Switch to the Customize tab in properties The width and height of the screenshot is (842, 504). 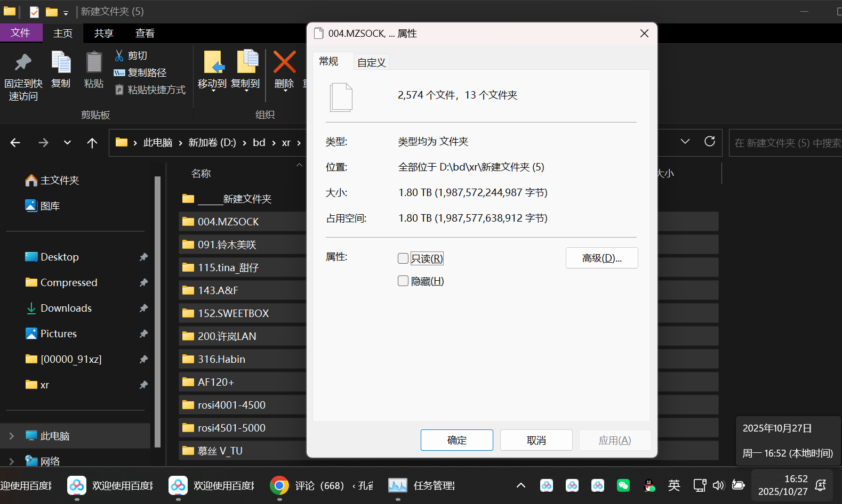pos(371,62)
